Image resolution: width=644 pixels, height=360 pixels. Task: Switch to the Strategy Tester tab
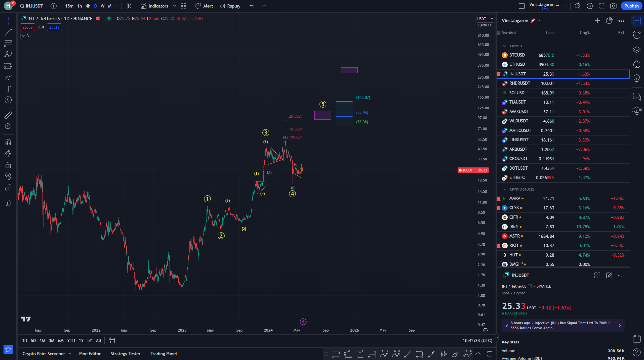pyautogui.click(x=125, y=354)
